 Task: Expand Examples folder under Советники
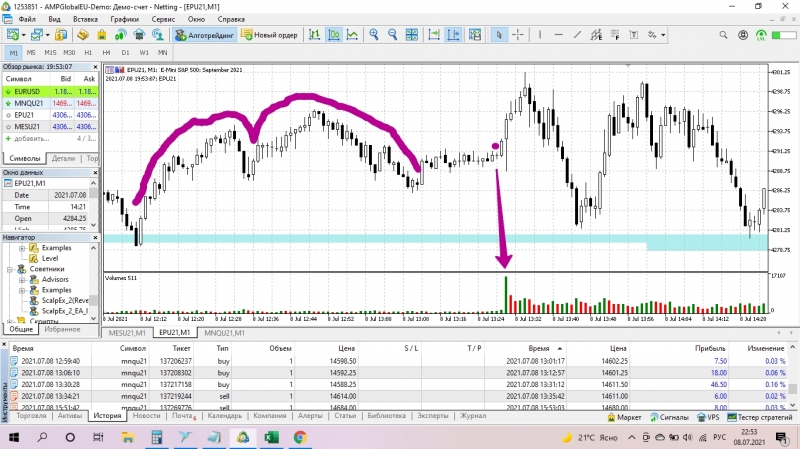tap(22, 290)
